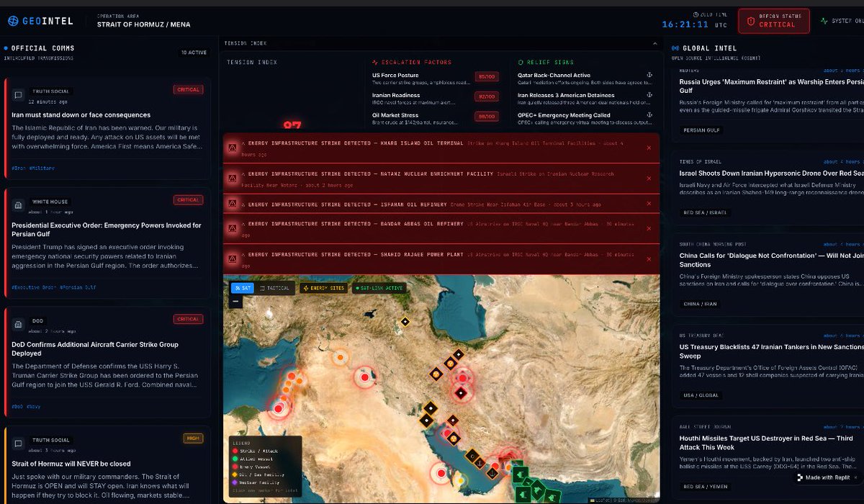This screenshot has height=504, width=864.
Task: Click the CRITICAL tag on Truth Social post
Action: 188,90
